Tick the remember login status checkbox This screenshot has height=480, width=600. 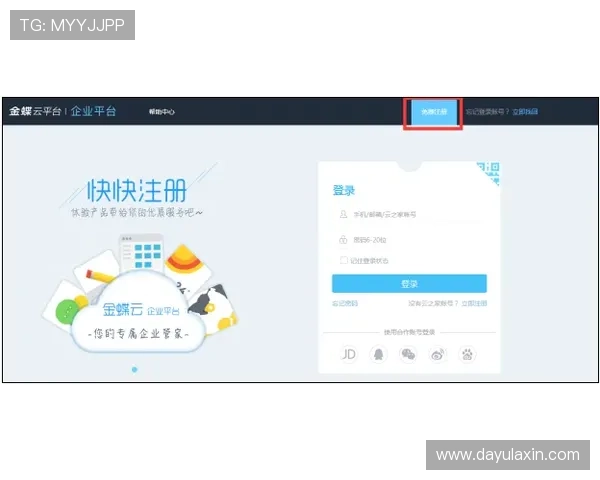[343, 260]
